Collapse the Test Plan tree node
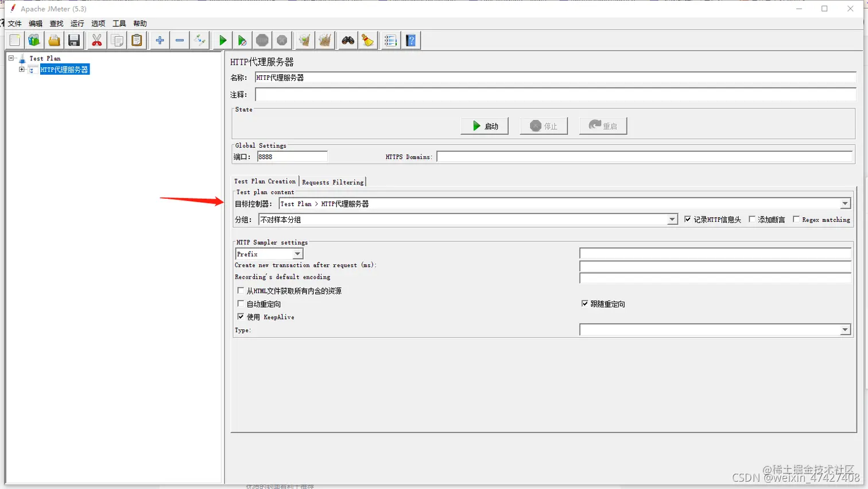Screen dimensions: 868x489 [x=11, y=58]
